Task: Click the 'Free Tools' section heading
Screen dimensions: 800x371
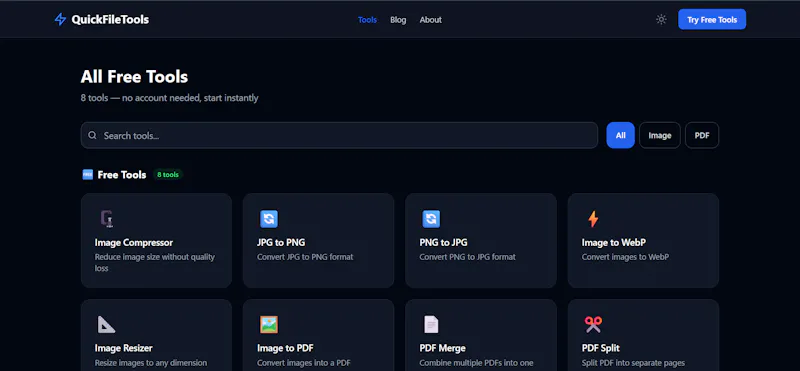Action: 122,175
